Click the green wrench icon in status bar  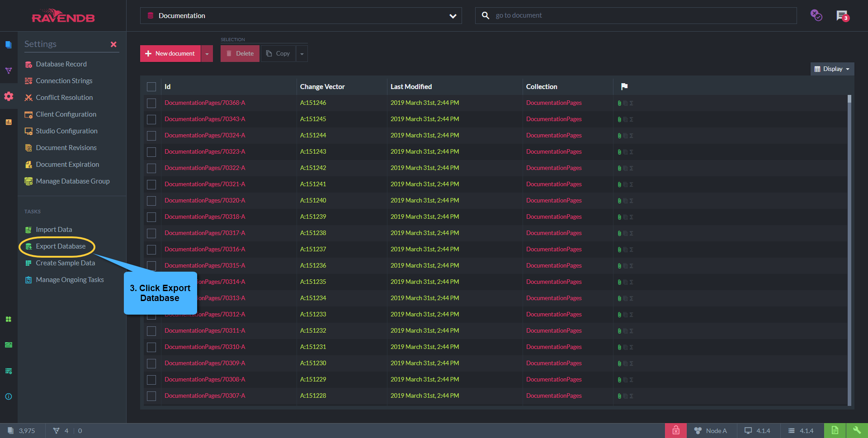(857, 430)
